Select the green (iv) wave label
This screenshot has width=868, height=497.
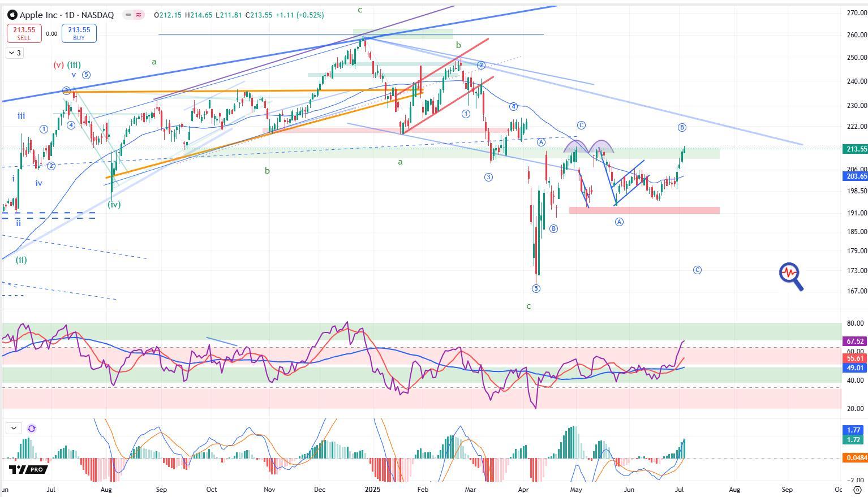[114, 204]
